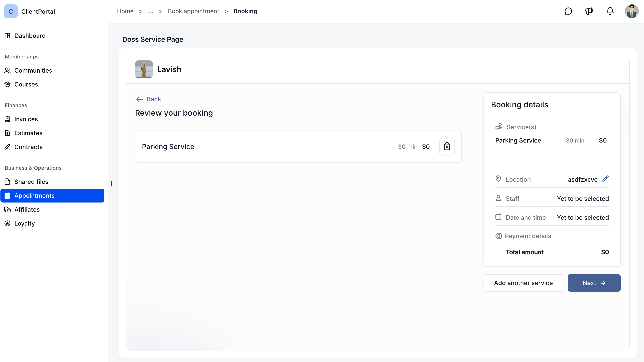
Task: Open the notifications bell
Action: (x=610, y=11)
